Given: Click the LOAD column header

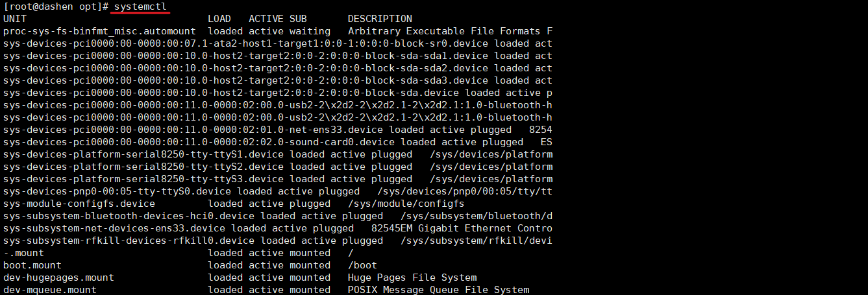Looking at the screenshot, I should 219,19.
